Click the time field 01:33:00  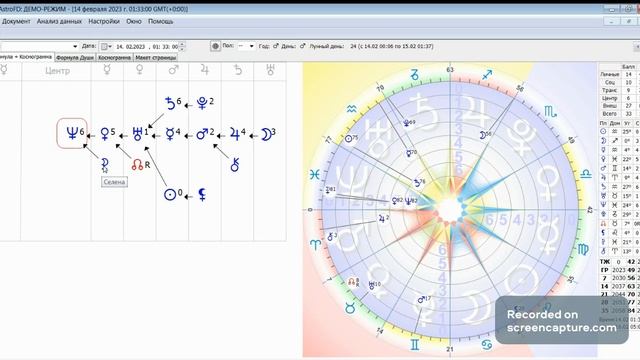[165, 47]
